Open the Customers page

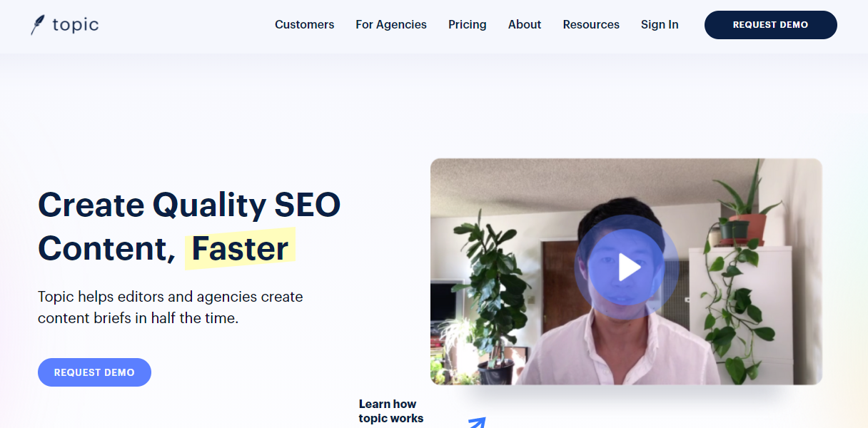click(304, 25)
